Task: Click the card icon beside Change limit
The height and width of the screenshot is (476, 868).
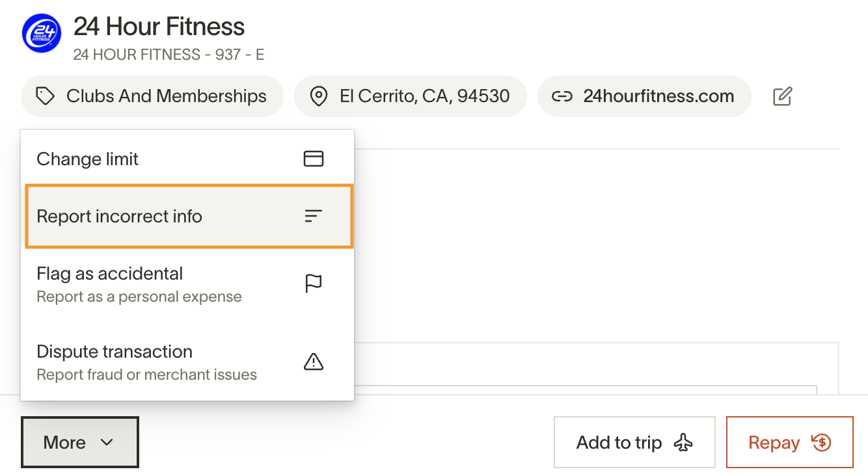Action: (x=314, y=159)
